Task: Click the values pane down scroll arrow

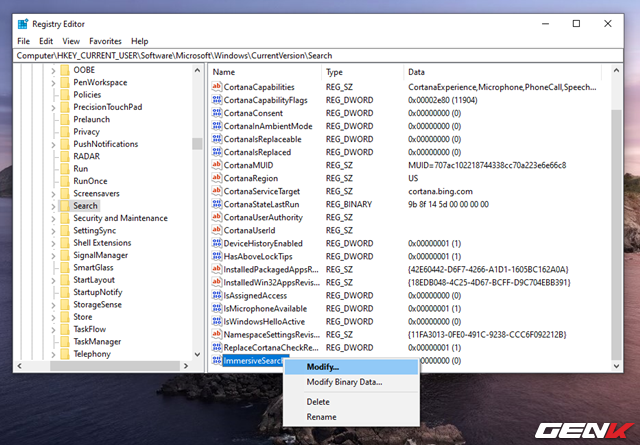Action: click(616, 366)
